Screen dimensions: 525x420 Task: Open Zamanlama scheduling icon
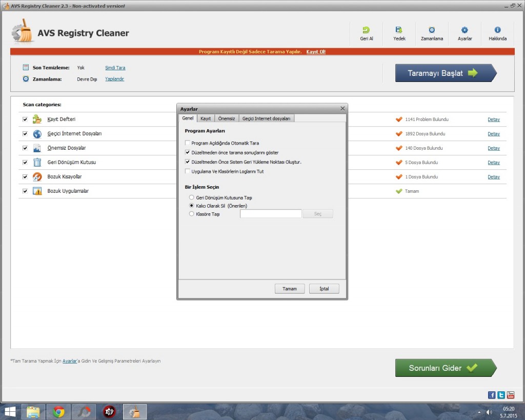coord(432,30)
